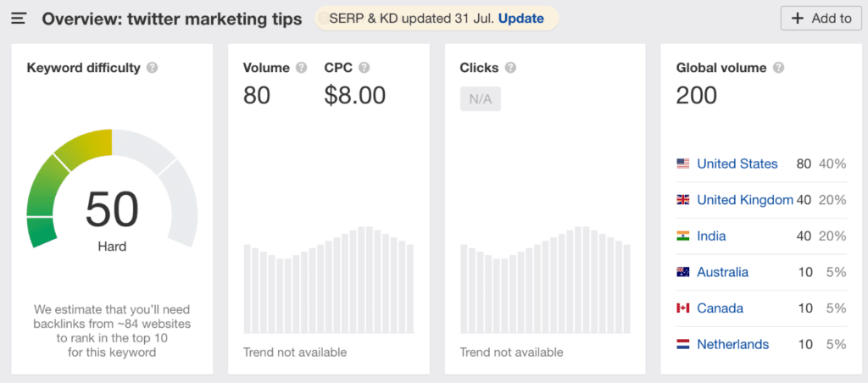
Task: Click CPC help question mark icon
Action: [364, 68]
